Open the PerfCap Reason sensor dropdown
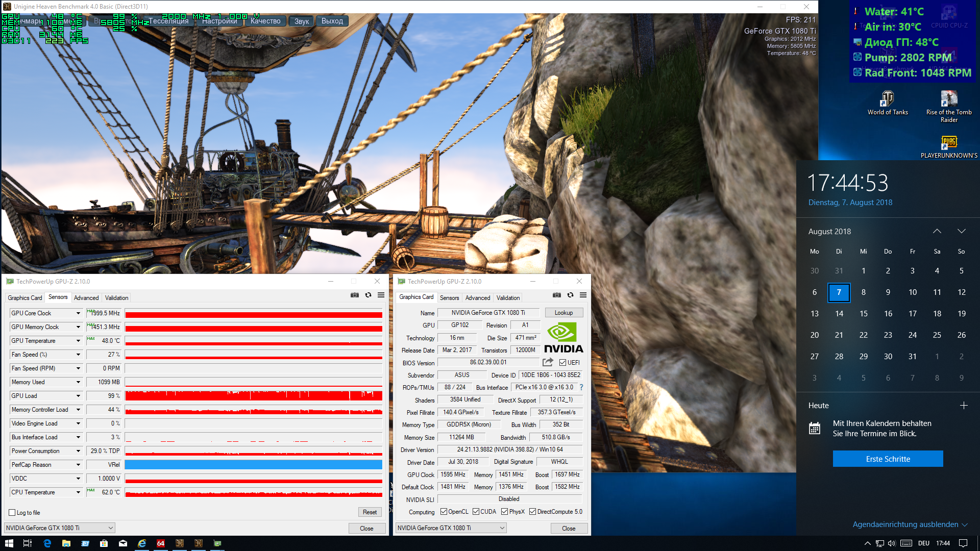Image resolution: width=980 pixels, height=551 pixels. pyautogui.click(x=78, y=465)
